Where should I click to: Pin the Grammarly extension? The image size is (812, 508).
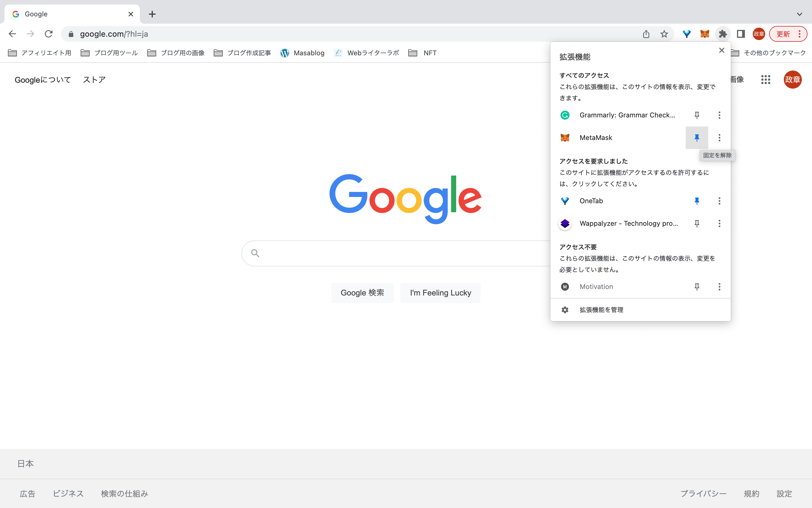697,115
